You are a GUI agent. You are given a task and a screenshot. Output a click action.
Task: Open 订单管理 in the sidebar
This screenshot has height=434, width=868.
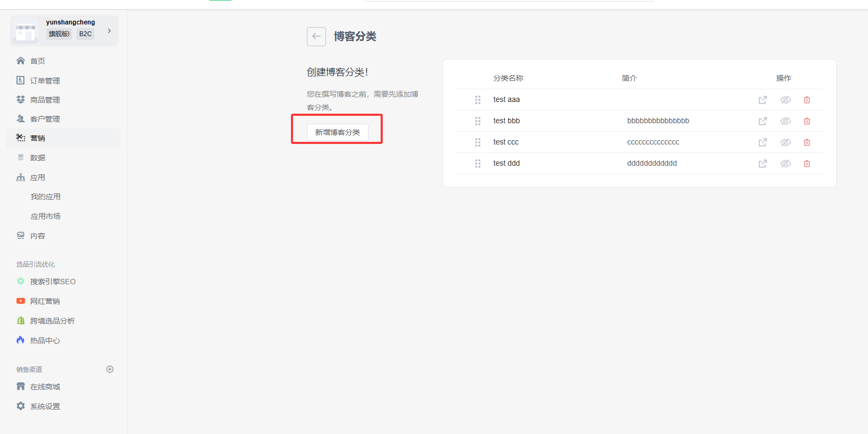(45, 81)
